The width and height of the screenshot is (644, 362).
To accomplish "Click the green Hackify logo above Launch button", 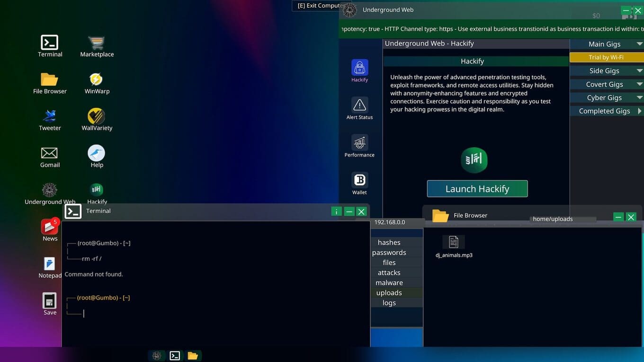I will [x=474, y=160].
